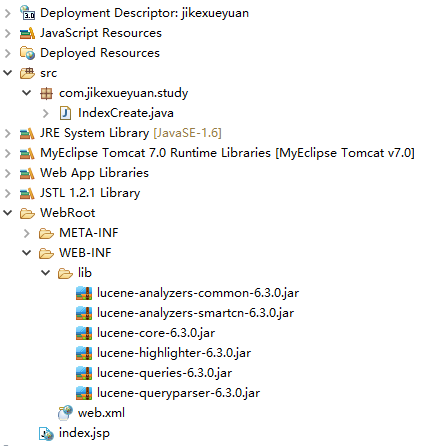Click the com.jikexueyuan.study package icon

coord(46,93)
